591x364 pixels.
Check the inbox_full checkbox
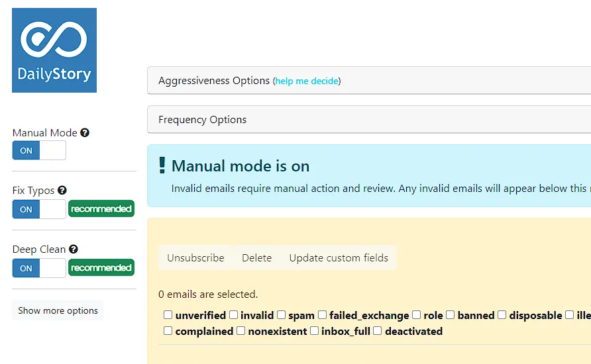[x=314, y=331]
